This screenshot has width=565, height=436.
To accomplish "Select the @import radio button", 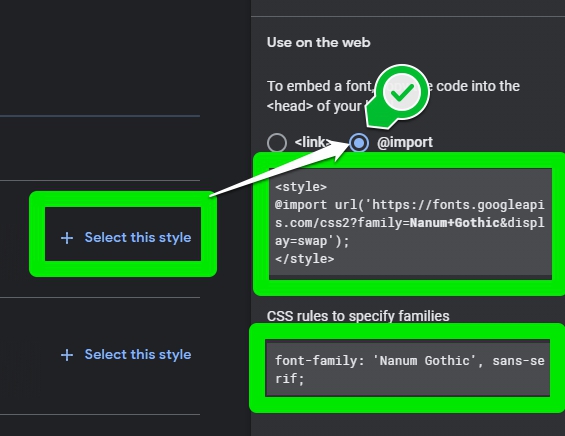I will pyautogui.click(x=359, y=143).
